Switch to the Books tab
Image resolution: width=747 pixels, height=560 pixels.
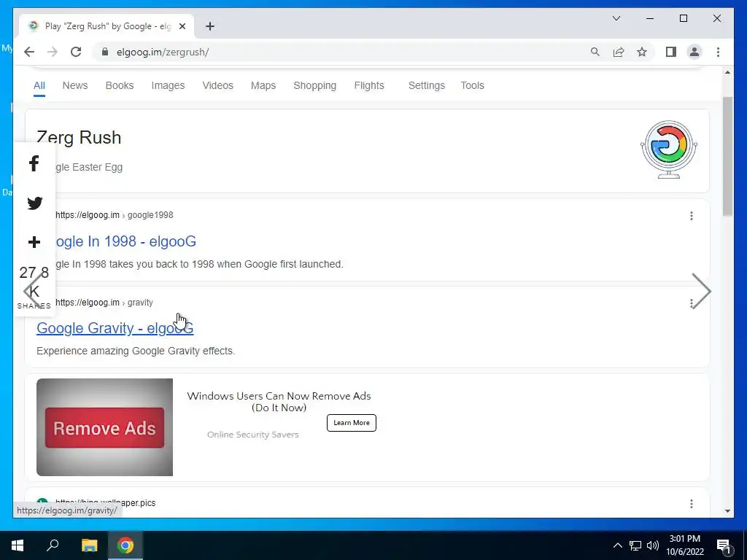tap(120, 86)
